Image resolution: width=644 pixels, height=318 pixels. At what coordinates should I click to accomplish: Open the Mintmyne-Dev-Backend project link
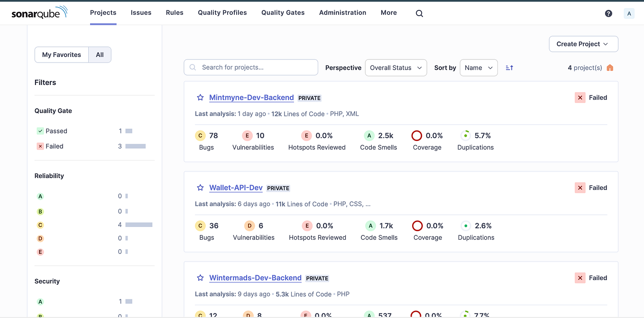251,97
